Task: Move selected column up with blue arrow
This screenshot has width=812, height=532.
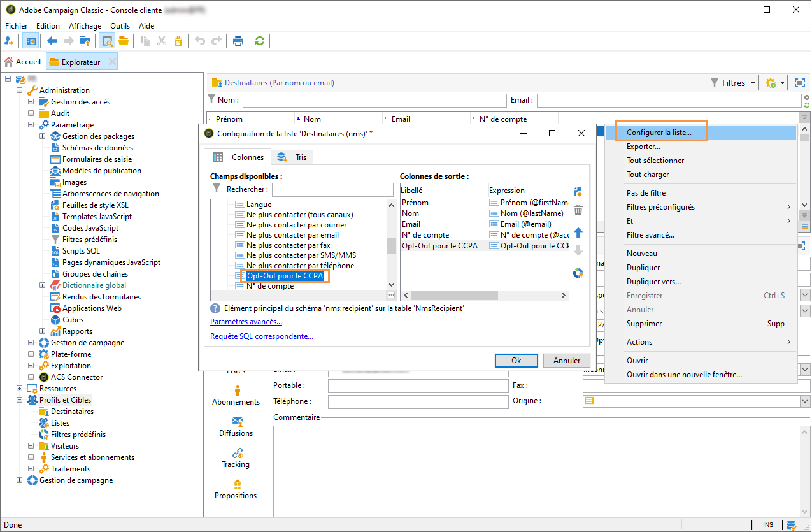Action: [x=578, y=232]
